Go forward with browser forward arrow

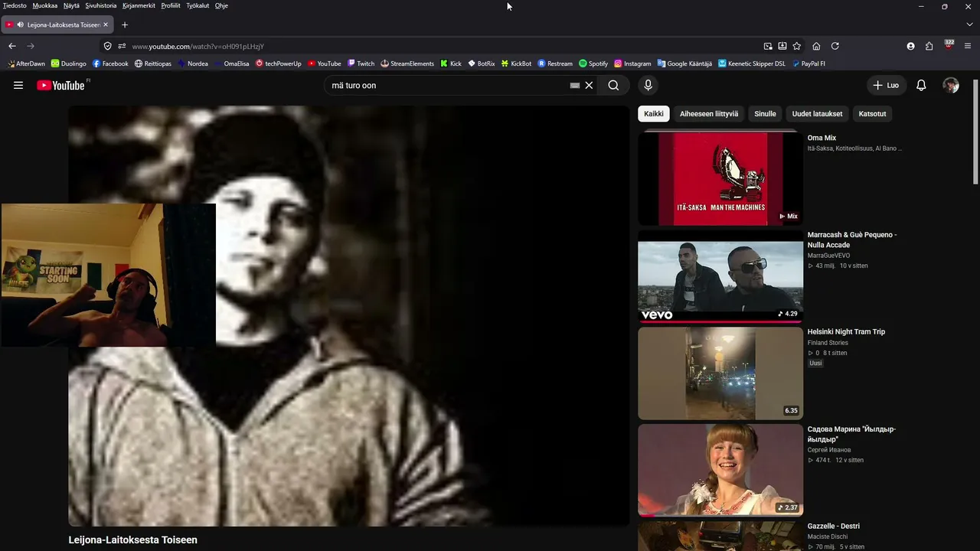click(31, 46)
